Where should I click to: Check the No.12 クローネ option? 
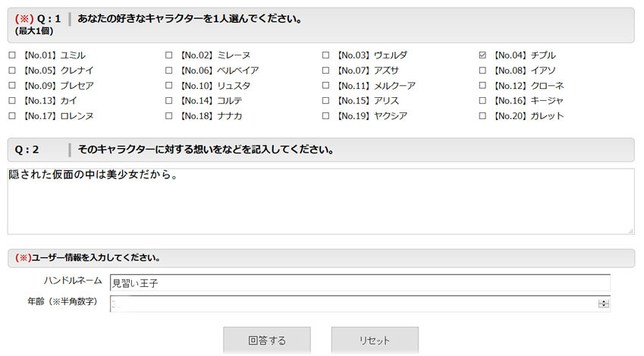click(x=482, y=86)
